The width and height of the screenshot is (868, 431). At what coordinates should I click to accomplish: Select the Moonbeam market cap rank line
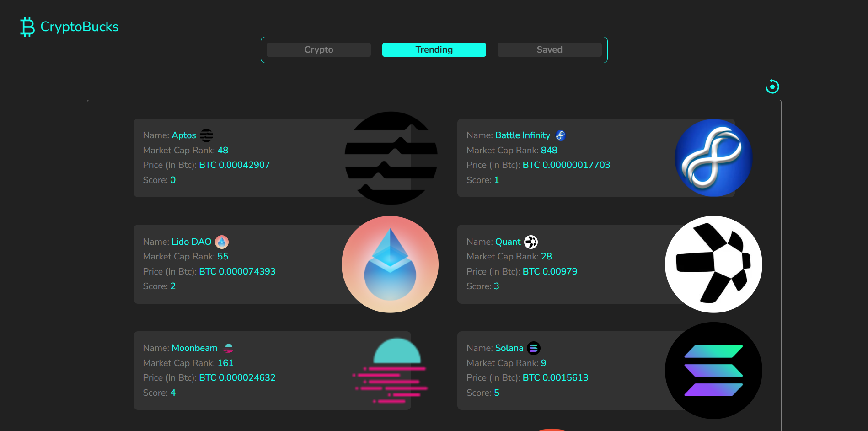(188, 363)
